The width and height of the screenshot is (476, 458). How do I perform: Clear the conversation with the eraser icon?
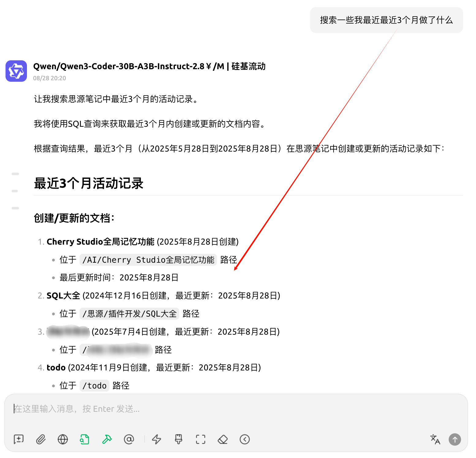[x=223, y=439]
